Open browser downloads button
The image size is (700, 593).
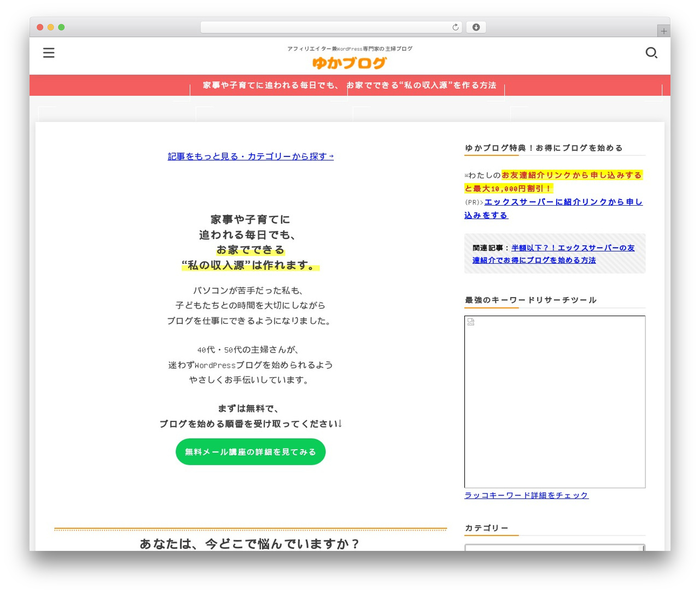click(476, 27)
